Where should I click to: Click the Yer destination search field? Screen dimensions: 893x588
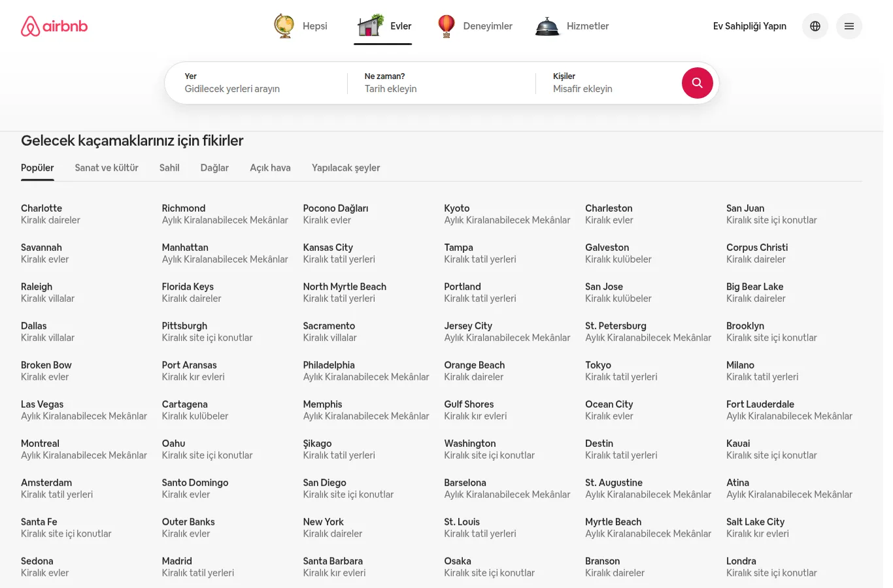coord(256,83)
